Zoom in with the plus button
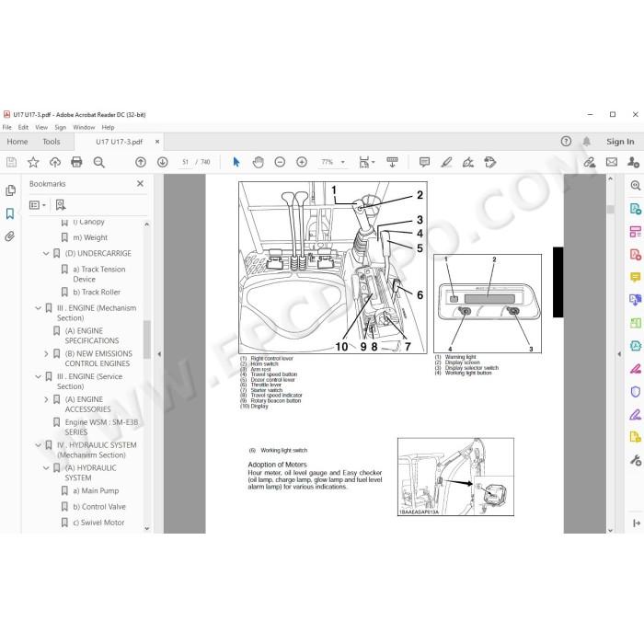644x644 pixels. 302,162
